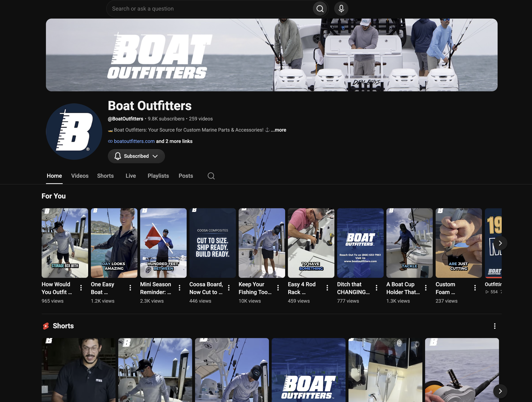532x402 pixels.
Task: Play the Easy 4 Rod Rack thumbnail
Action: point(311,243)
